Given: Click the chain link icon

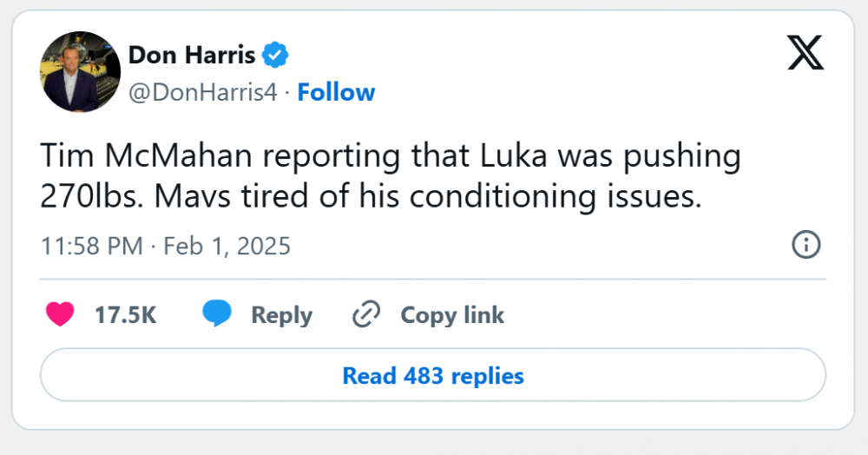Looking at the screenshot, I should (x=366, y=314).
